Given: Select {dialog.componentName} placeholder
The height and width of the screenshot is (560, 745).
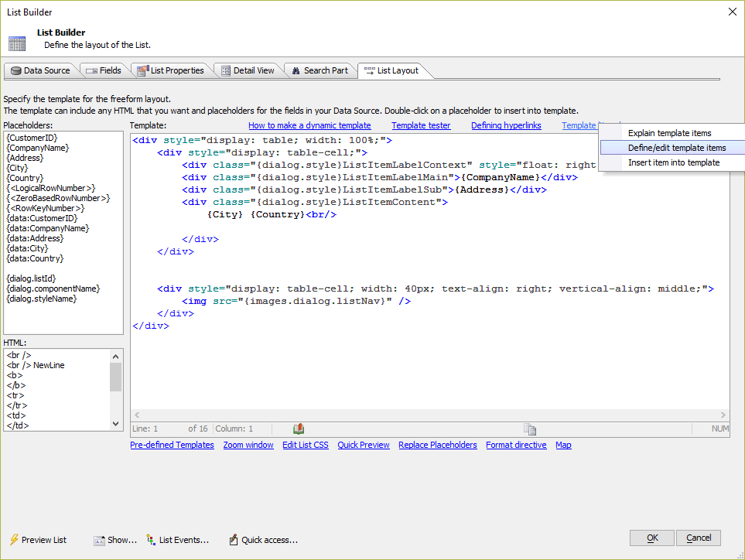Looking at the screenshot, I should tap(53, 289).
